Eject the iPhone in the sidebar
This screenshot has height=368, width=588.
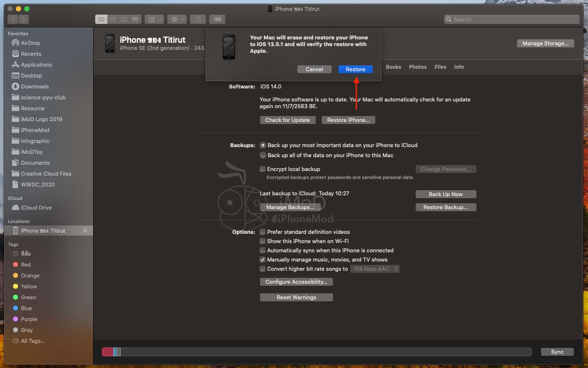click(85, 231)
